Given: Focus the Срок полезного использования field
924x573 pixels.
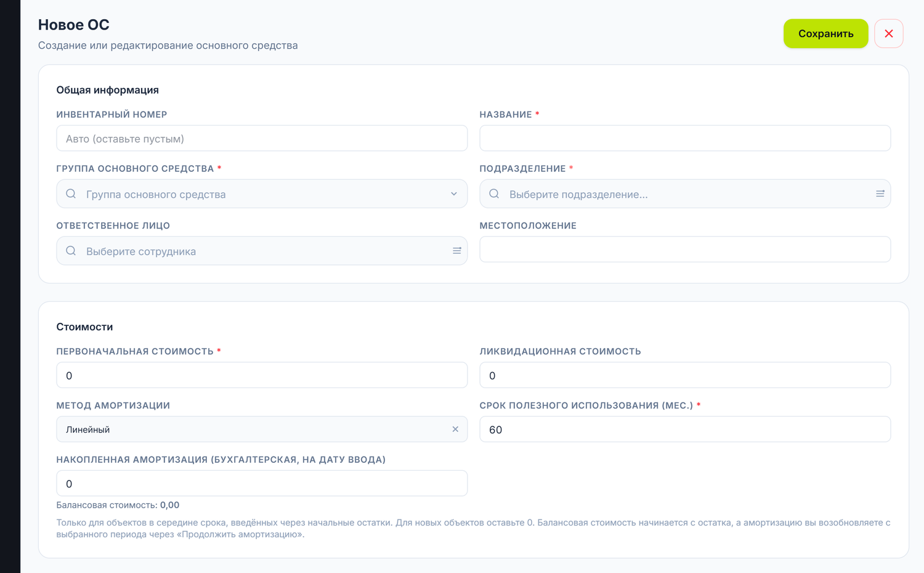Looking at the screenshot, I should (685, 429).
